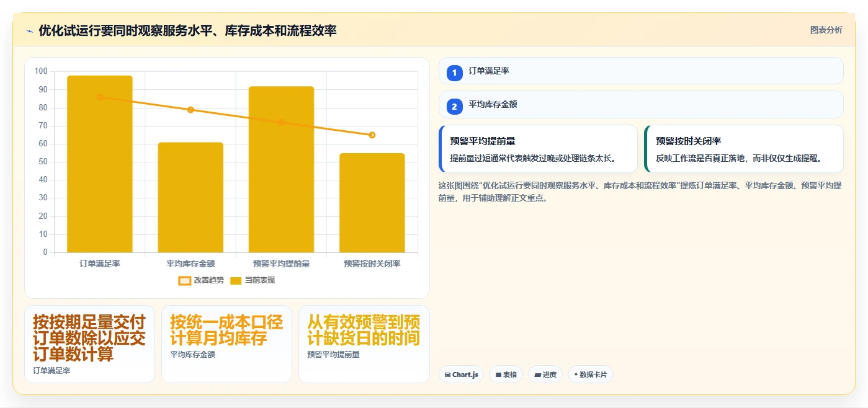Click the 预警按时关闭率 bar in chart
Viewport: 868px width, 408px height.
click(372, 203)
